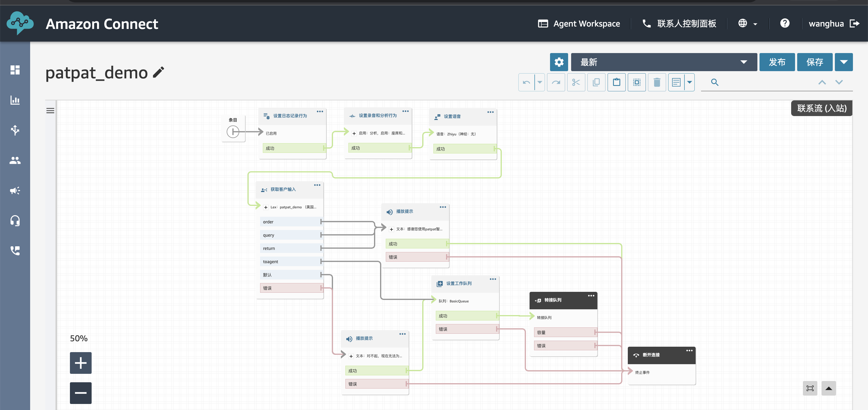This screenshot has width=868, height=410.
Task: Open the routing icon in sidebar
Action: [15, 130]
